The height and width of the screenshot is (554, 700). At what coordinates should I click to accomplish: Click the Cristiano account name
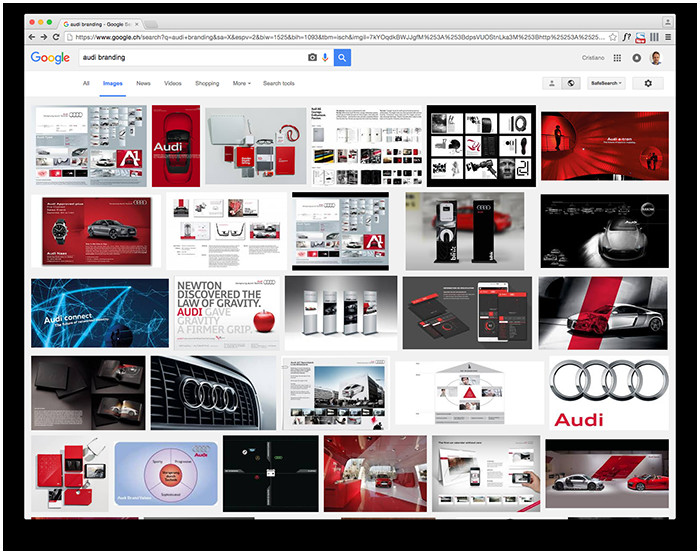pyautogui.click(x=593, y=58)
